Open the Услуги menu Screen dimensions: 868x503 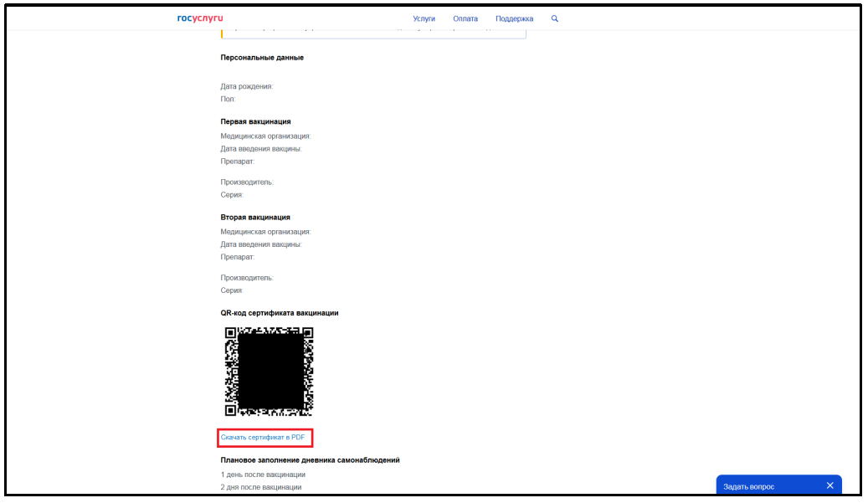pos(424,18)
